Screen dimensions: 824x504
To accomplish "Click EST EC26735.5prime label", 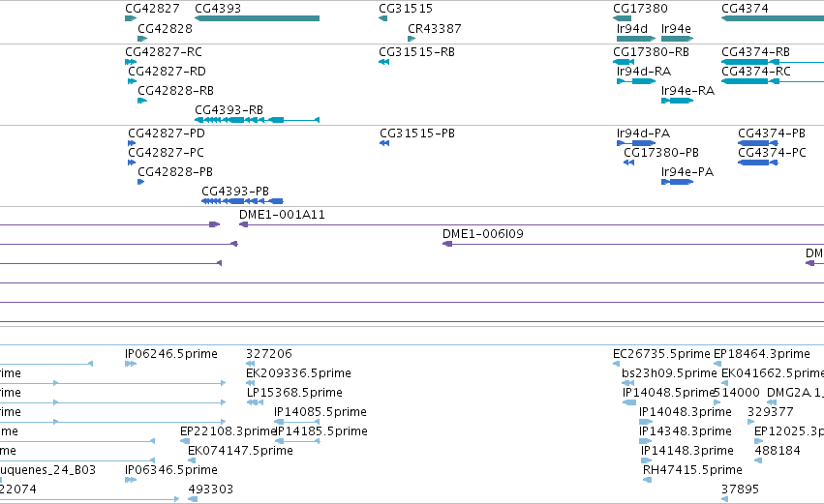I will 661,354.
